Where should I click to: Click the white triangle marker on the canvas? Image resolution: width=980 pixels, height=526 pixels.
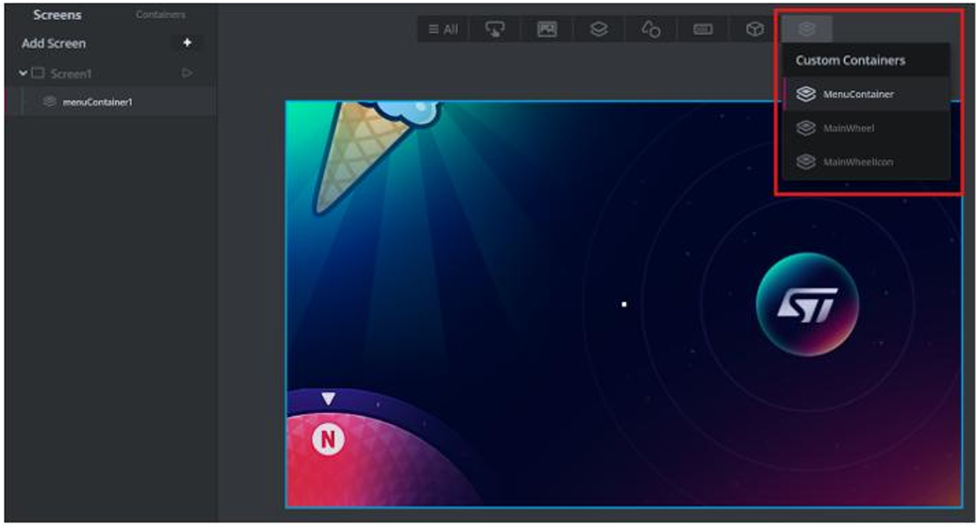[x=328, y=398]
